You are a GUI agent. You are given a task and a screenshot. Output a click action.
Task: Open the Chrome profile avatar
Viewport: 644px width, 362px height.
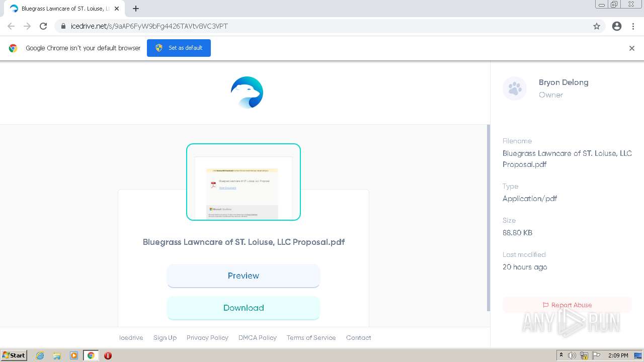617,26
